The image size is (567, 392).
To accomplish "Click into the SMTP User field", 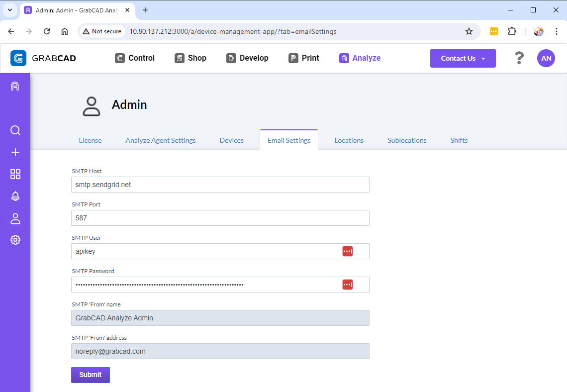I will point(220,251).
